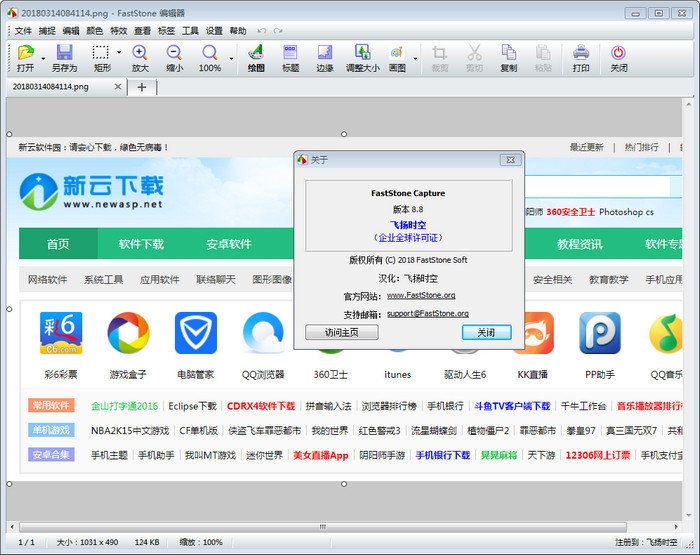Open the Edit (编辑) menu
This screenshot has height=555, width=700.
pyautogui.click(x=71, y=31)
